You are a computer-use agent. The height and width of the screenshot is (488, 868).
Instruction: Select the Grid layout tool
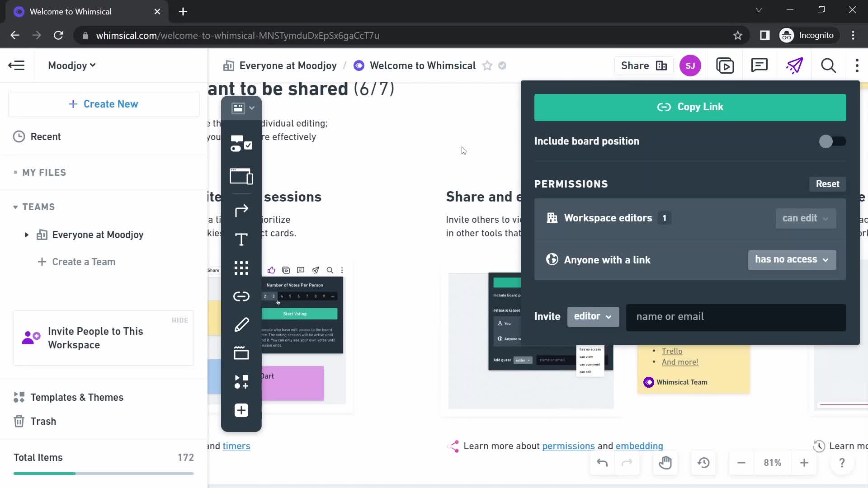242,267
